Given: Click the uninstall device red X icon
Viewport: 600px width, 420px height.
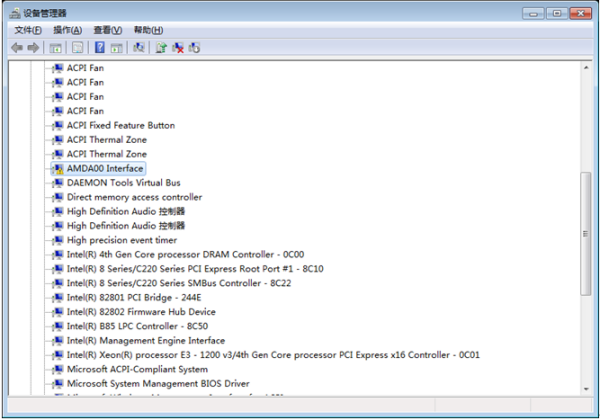Looking at the screenshot, I should pyautogui.click(x=178, y=47).
